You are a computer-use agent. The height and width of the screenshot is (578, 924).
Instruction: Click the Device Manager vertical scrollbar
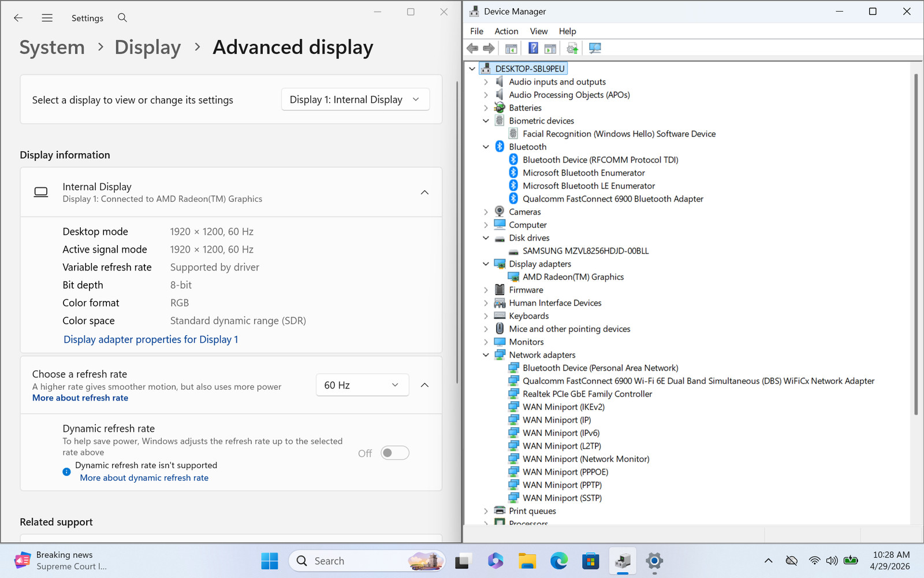[915, 244]
